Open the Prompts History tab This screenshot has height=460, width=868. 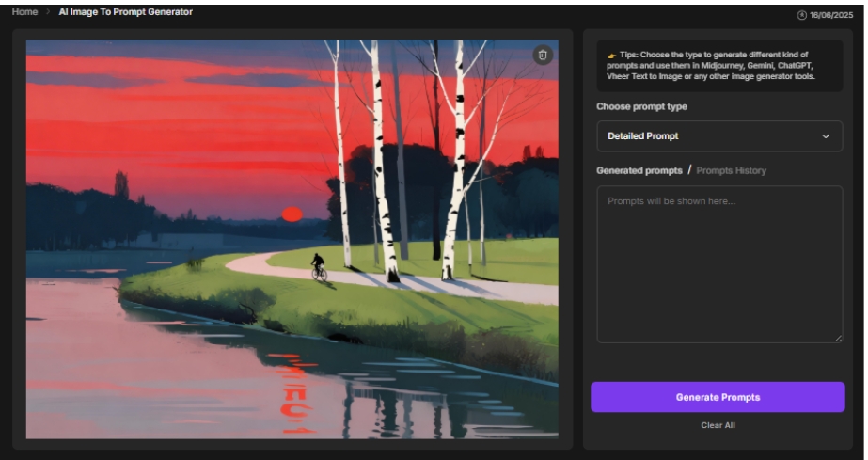click(x=731, y=170)
